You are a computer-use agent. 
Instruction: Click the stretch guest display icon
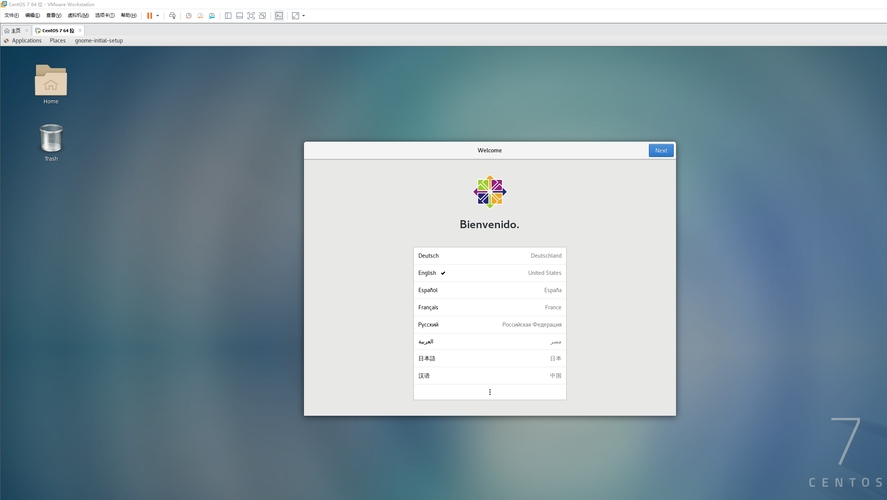click(295, 16)
